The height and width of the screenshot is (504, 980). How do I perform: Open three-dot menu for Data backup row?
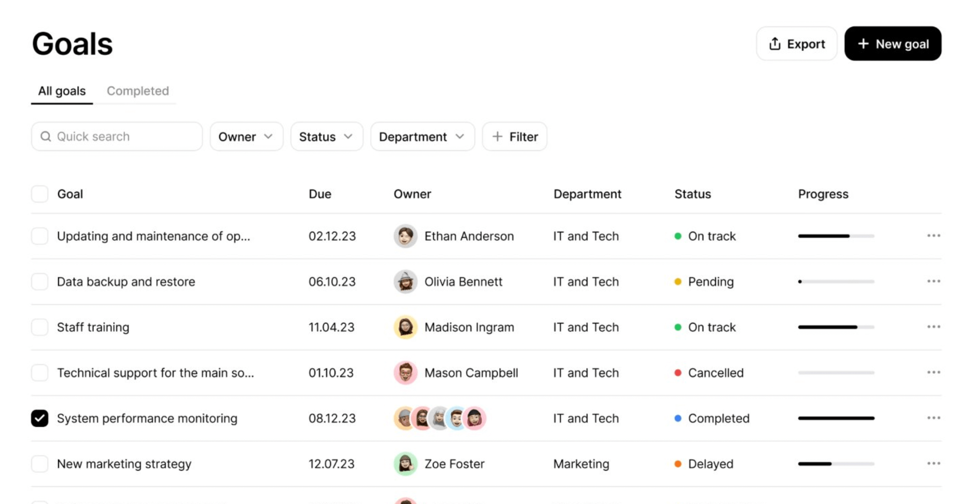click(x=933, y=281)
